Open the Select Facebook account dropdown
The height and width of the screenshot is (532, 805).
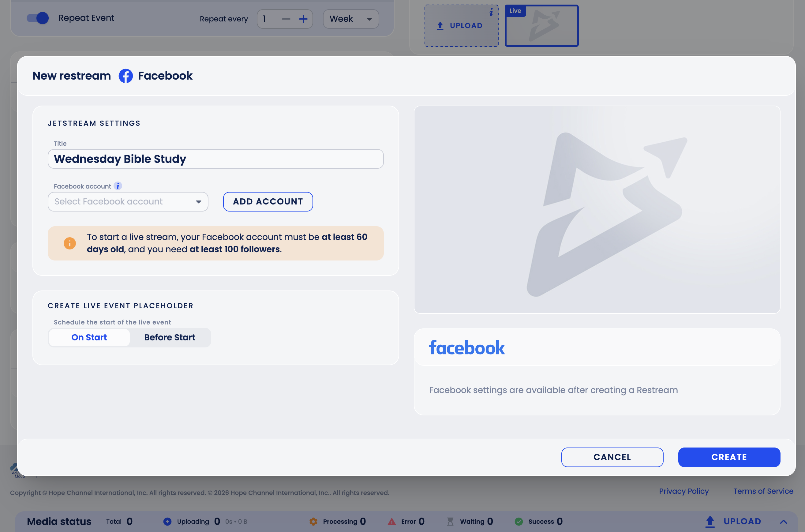tap(128, 201)
